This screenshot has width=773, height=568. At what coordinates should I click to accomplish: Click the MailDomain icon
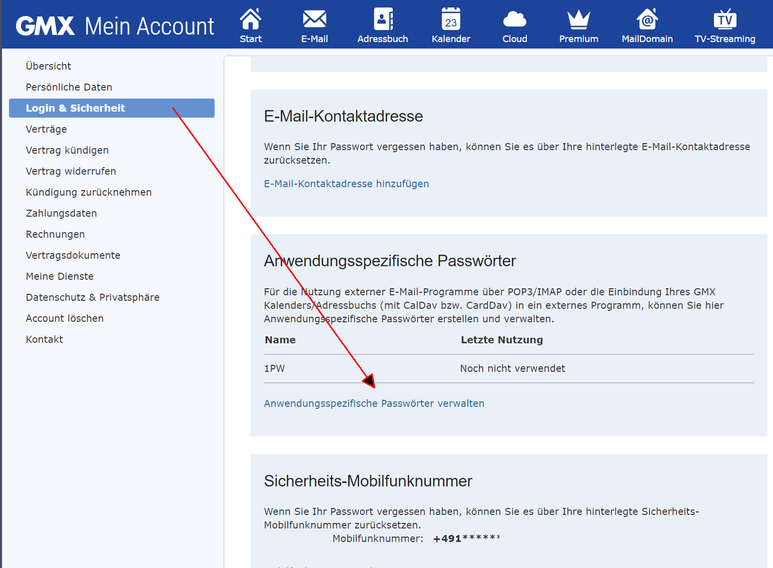(x=647, y=20)
